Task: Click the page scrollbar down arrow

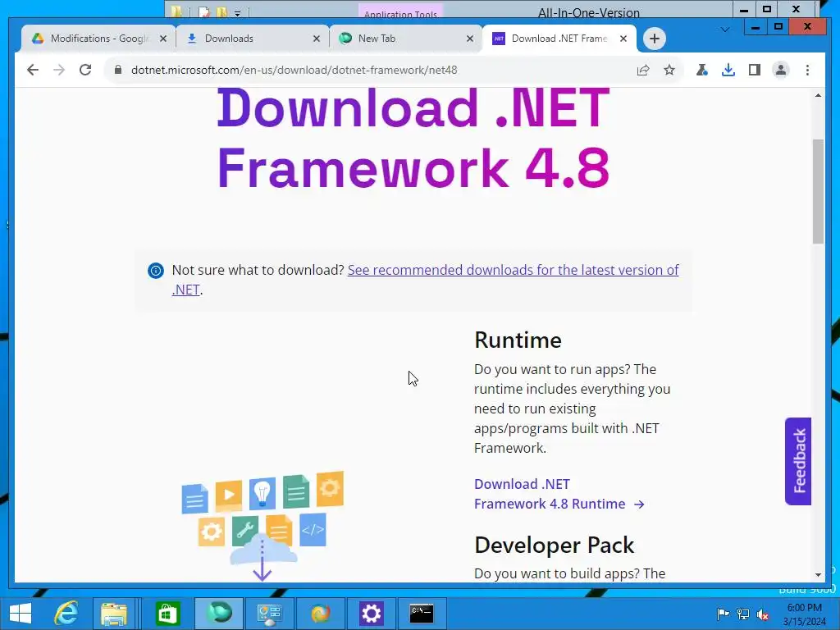Action: tap(818, 574)
